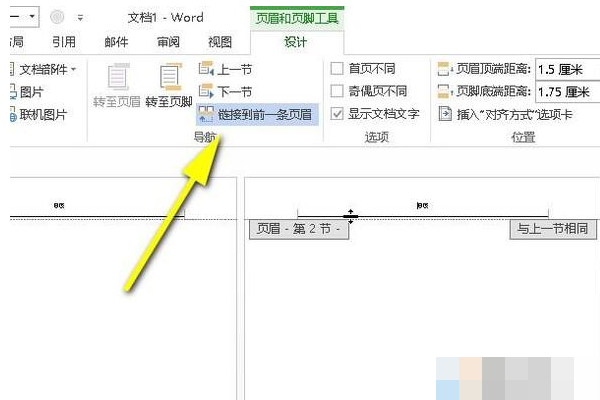Open the 引用 ribbon tab
The width and height of the screenshot is (600, 400).
pos(64,41)
